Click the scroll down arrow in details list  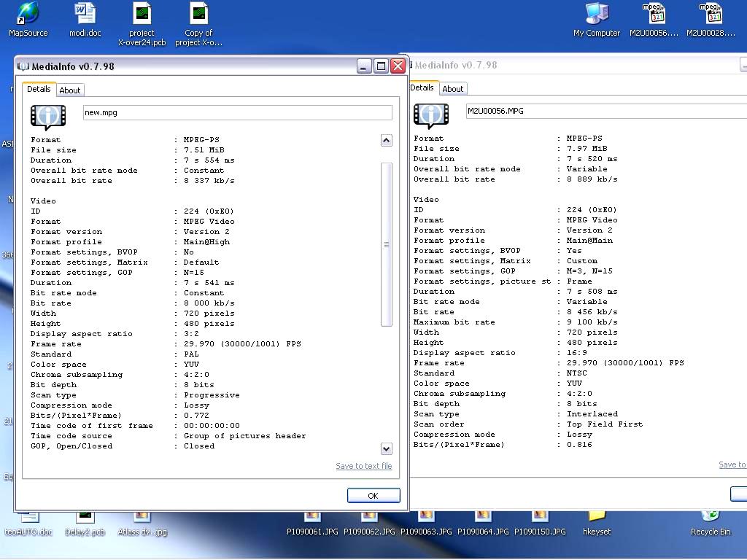[x=386, y=449]
